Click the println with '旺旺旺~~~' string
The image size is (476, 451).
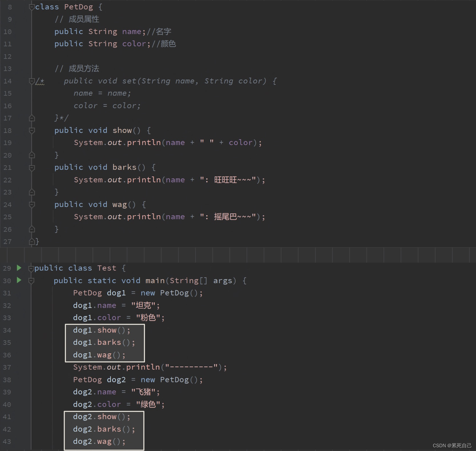(170, 180)
